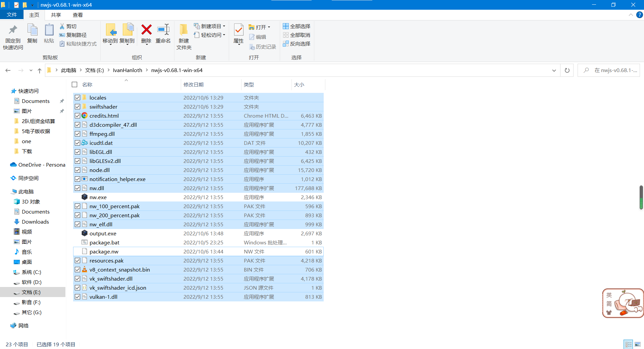Screen dimensions: 644x349
Task: Click Copy Path (复制路径) button
Action: (73, 35)
